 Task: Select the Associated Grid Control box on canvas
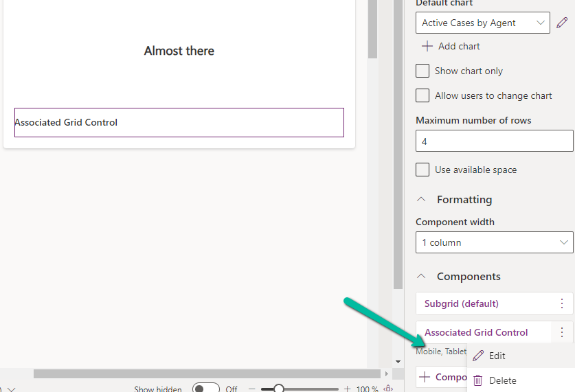[x=179, y=122]
